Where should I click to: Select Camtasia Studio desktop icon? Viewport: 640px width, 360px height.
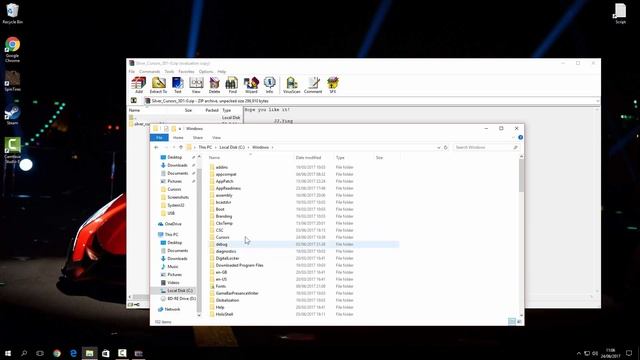click(12, 150)
